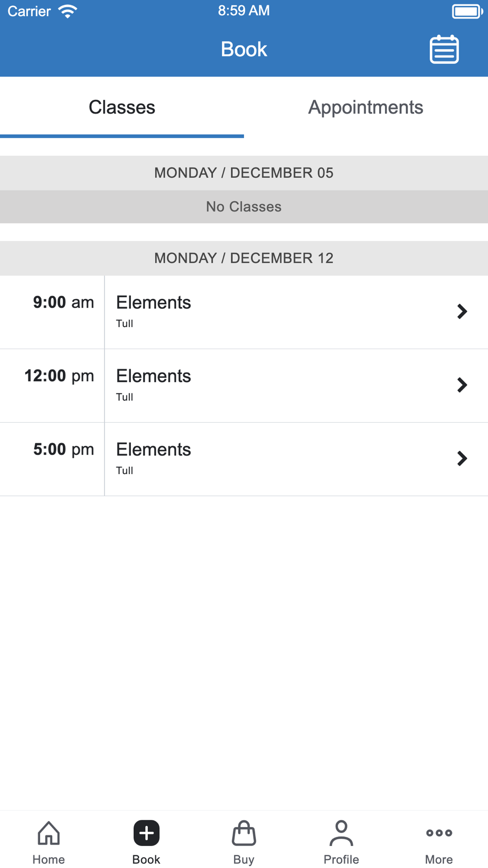The image size is (488, 868).
Task: Tap the Monday December 12 header
Action: pyautogui.click(x=244, y=258)
